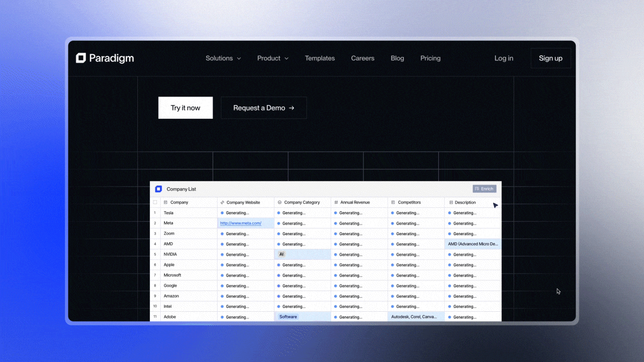
Task: Click the category icon on Company Category header
Action: point(279,202)
